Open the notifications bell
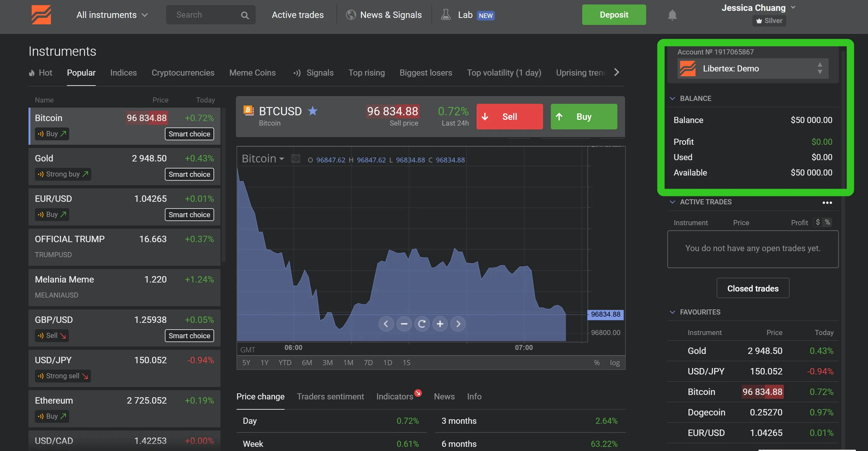The height and width of the screenshot is (451, 868). 672,15
